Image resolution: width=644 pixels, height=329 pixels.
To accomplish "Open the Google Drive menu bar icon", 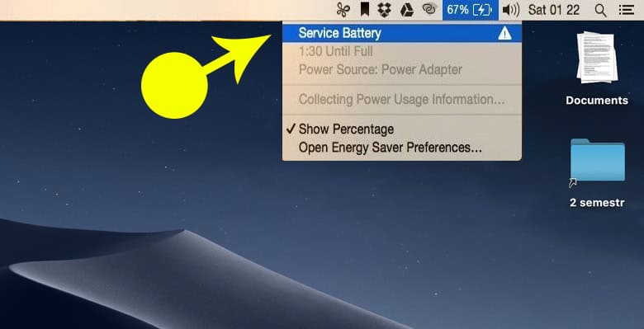I will [x=406, y=10].
